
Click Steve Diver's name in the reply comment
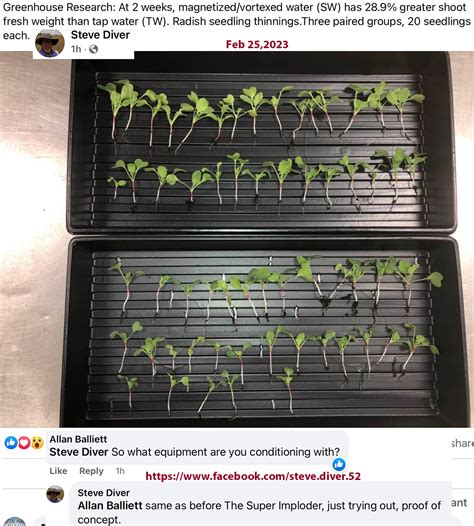(103, 492)
